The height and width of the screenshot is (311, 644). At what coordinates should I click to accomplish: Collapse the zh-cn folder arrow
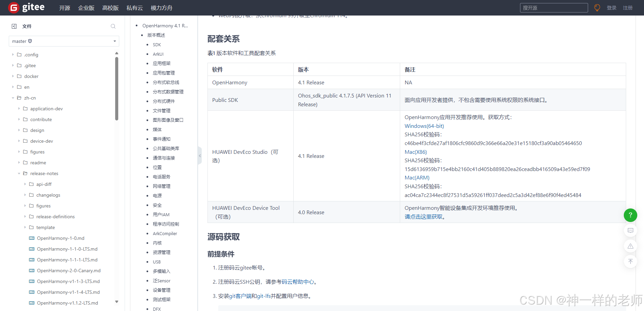(x=13, y=98)
